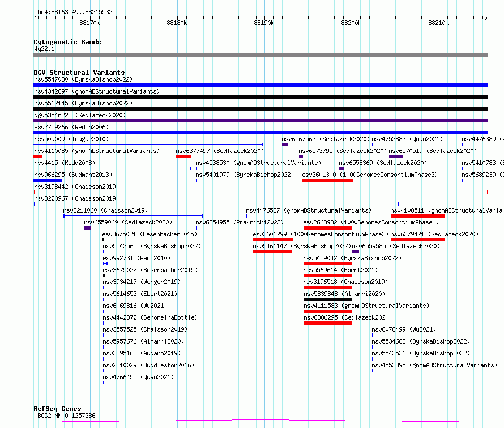This screenshot has height=428, width=504.
Task: Select the dgv5354n223 purple variant bar
Action: (x=260, y=121)
